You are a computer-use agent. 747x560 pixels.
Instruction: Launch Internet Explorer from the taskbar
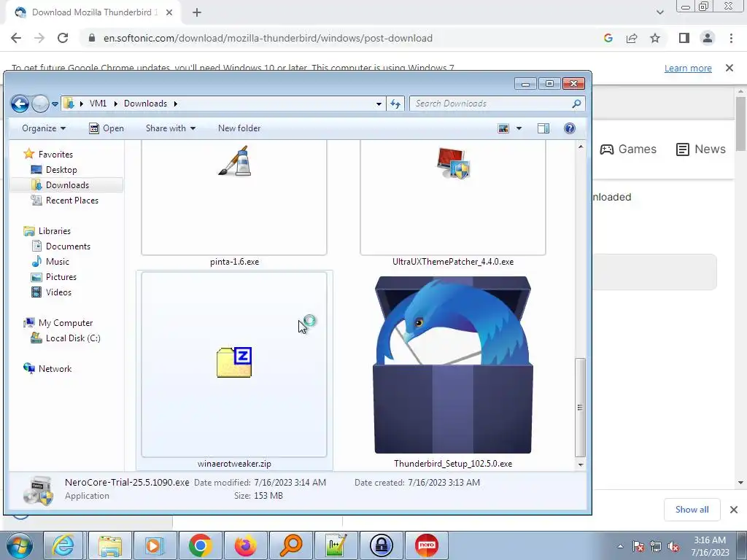pyautogui.click(x=63, y=545)
